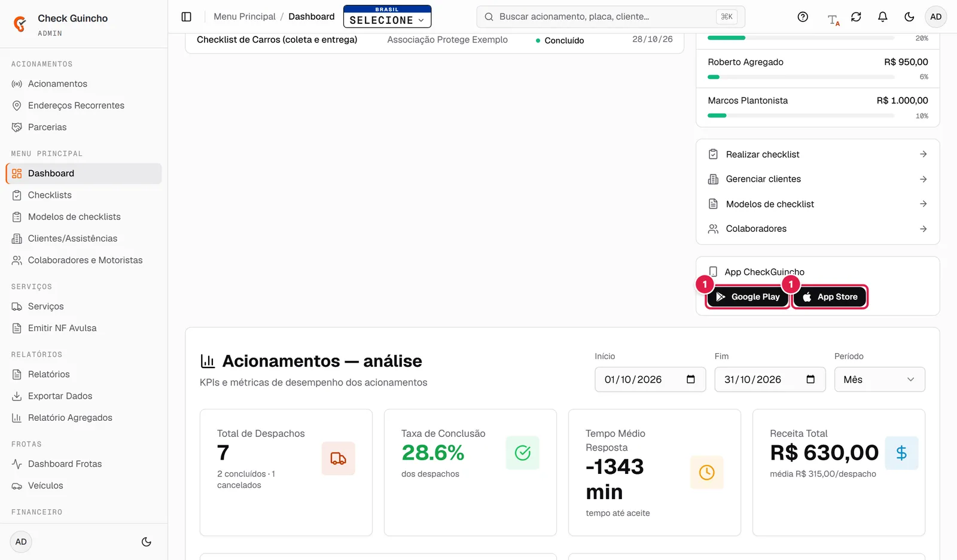This screenshot has width=957, height=560.
Task: Click the refresh sync icon
Action: (x=856, y=17)
